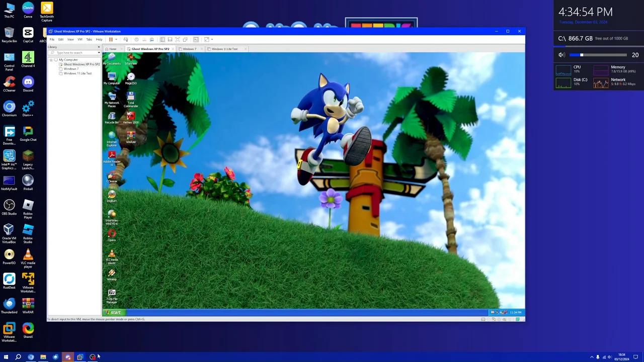Open the VM menu
This screenshot has width=644, height=362.
(79, 39)
